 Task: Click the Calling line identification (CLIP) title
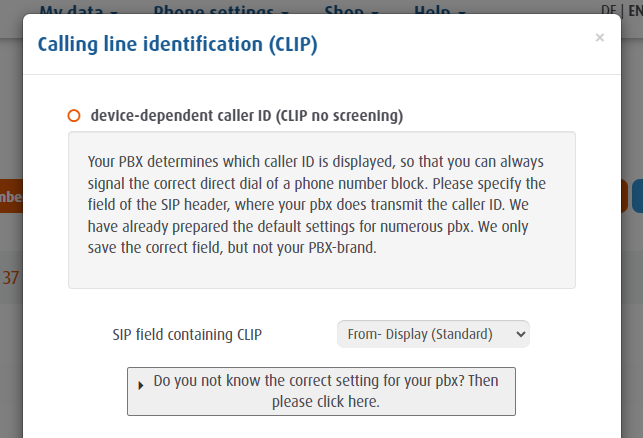click(x=178, y=44)
